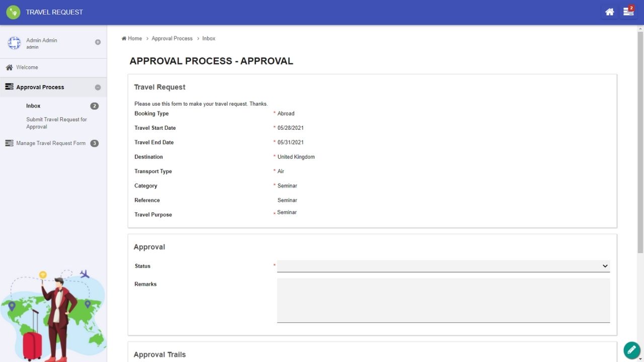Click Approval Process breadcrumb link

point(172,39)
